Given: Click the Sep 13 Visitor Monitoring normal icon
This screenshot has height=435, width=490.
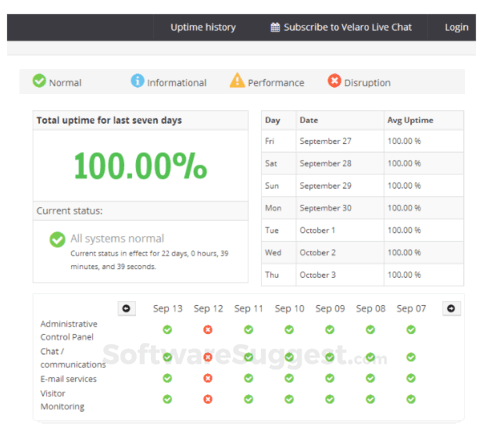Looking at the screenshot, I should point(167,399).
